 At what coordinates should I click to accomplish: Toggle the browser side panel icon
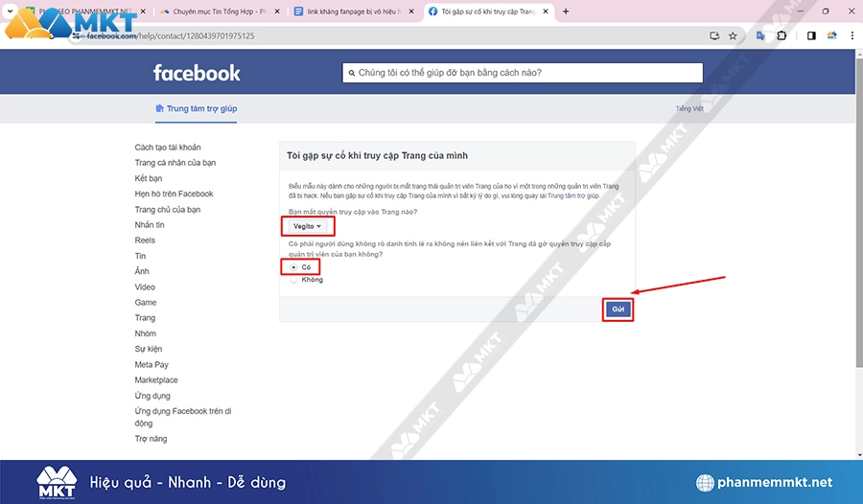tap(811, 35)
